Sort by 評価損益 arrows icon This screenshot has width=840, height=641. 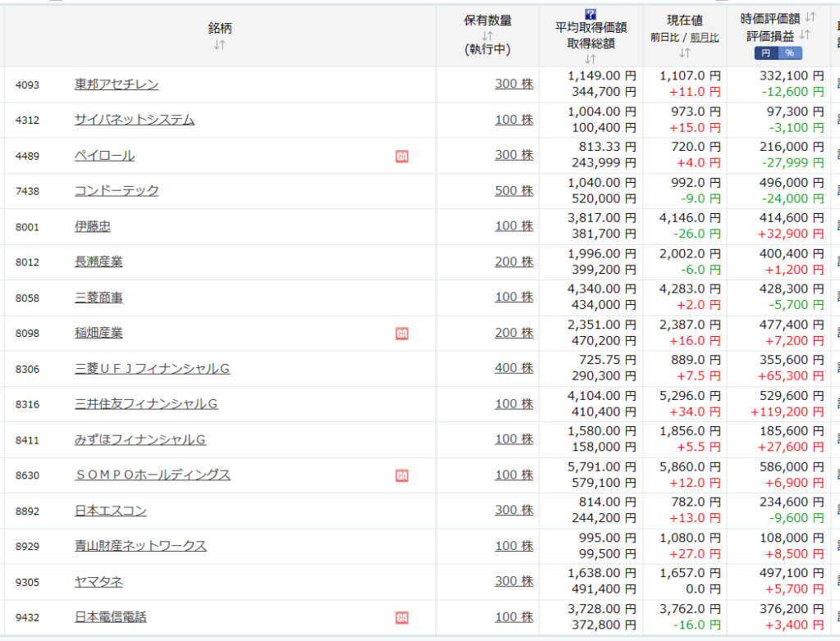(804, 34)
